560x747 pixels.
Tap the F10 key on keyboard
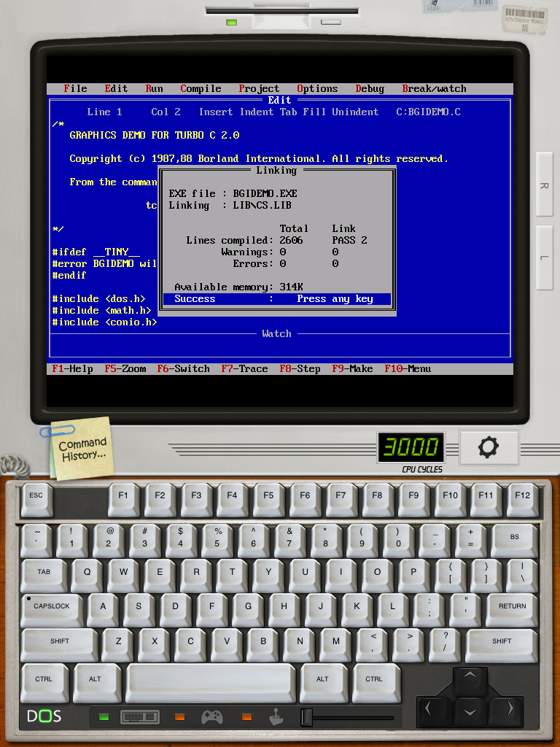click(x=450, y=499)
